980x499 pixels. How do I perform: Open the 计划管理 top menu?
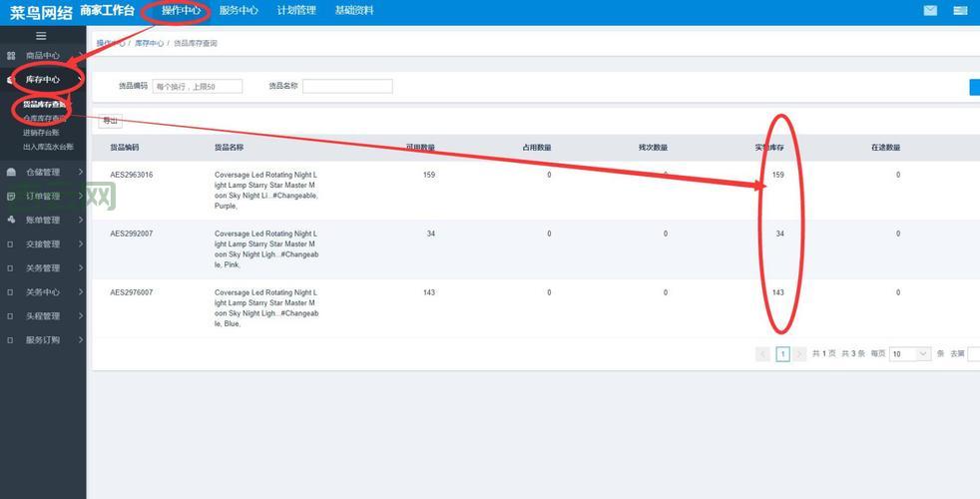coord(296,11)
